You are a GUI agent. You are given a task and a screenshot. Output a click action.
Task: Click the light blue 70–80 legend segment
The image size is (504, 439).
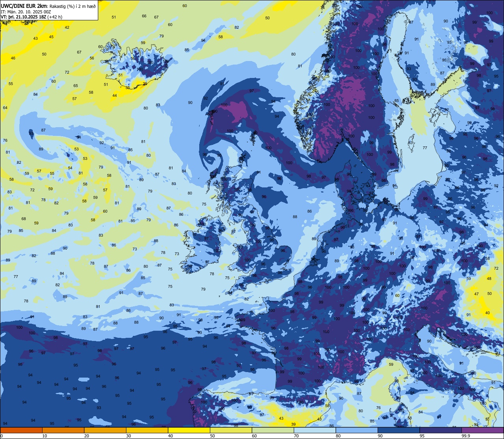(315, 430)
